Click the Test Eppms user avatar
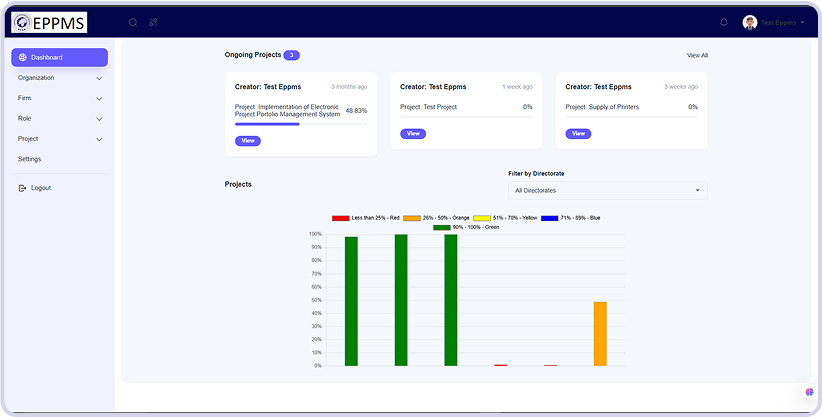Image resolution: width=822 pixels, height=417 pixels. pyautogui.click(x=750, y=22)
